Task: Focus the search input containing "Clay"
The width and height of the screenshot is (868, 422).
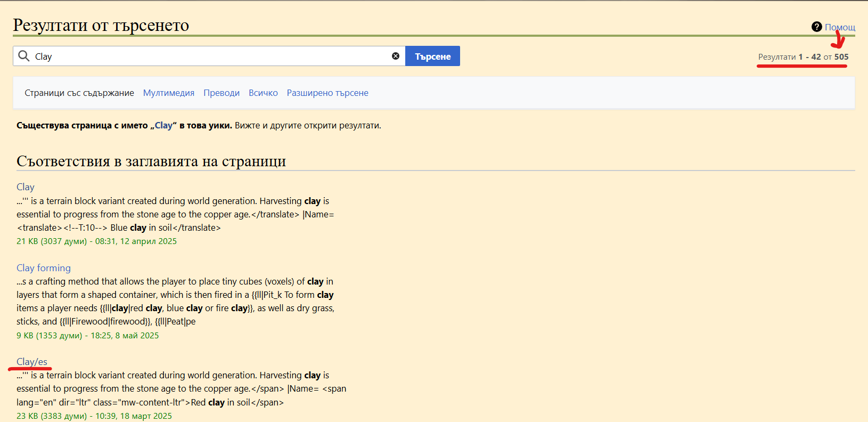Action: click(x=213, y=56)
